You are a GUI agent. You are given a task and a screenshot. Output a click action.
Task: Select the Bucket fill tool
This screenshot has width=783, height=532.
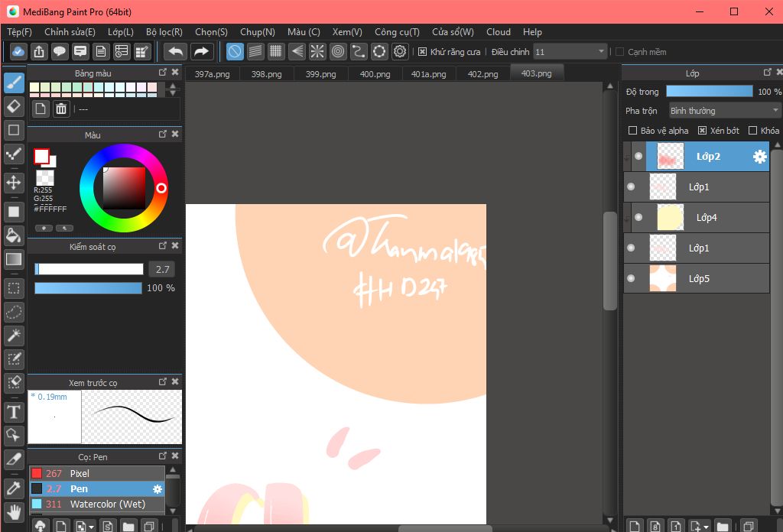[14, 234]
